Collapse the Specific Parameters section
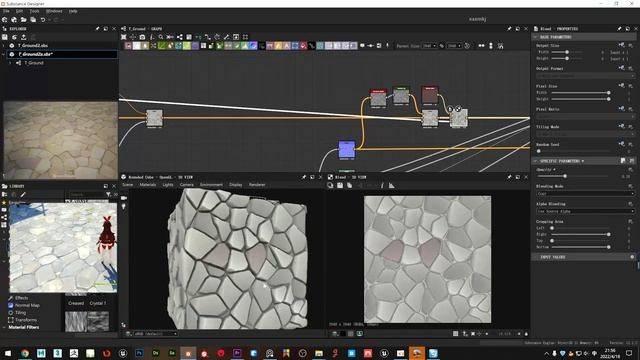This screenshot has width=640, height=360. point(535,161)
